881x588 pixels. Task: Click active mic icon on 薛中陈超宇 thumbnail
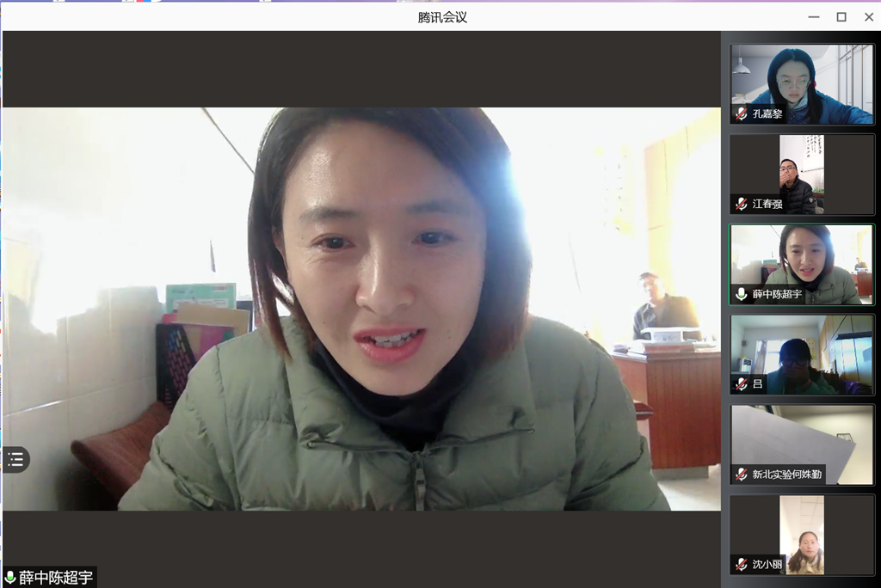tap(742, 294)
